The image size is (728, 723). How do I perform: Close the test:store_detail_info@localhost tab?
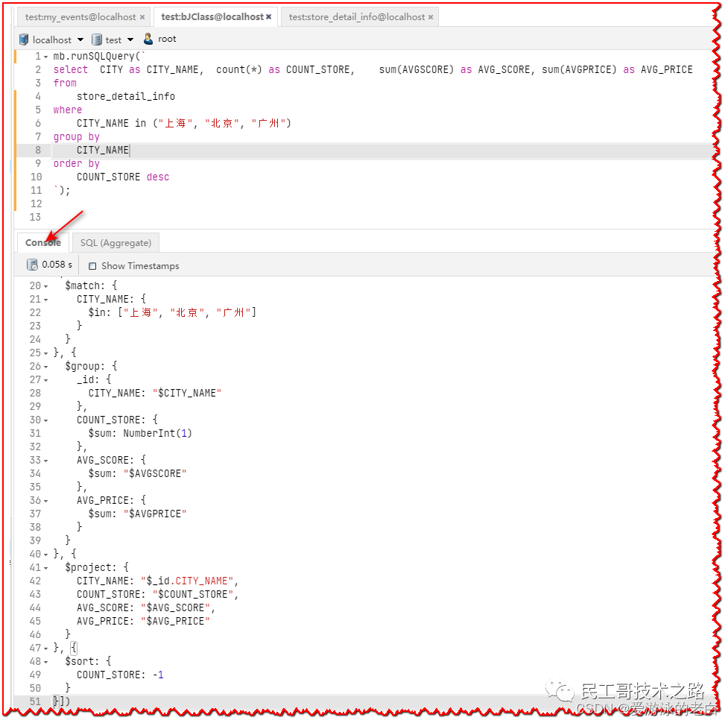tap(431, 17)
